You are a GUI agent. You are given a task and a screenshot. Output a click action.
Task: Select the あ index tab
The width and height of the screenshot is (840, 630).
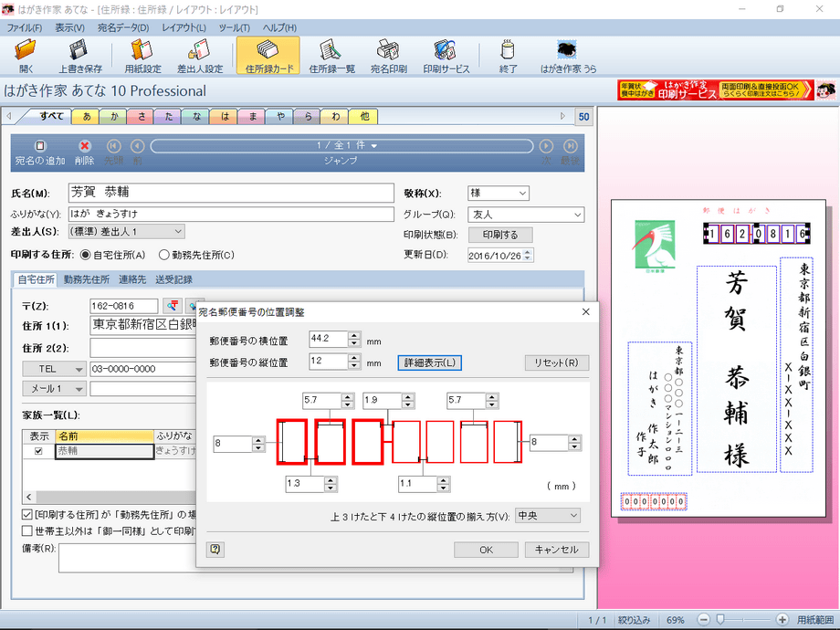click(86, 116)
